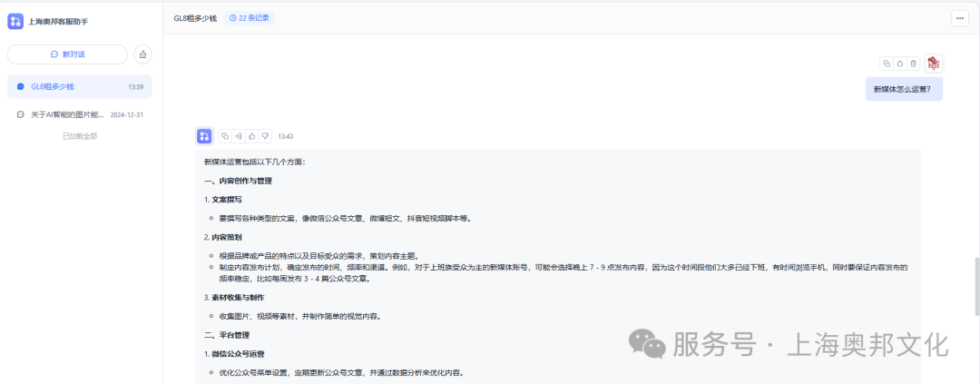
Task: Click the 已加载全部 status text
Action: click(79, 135)
